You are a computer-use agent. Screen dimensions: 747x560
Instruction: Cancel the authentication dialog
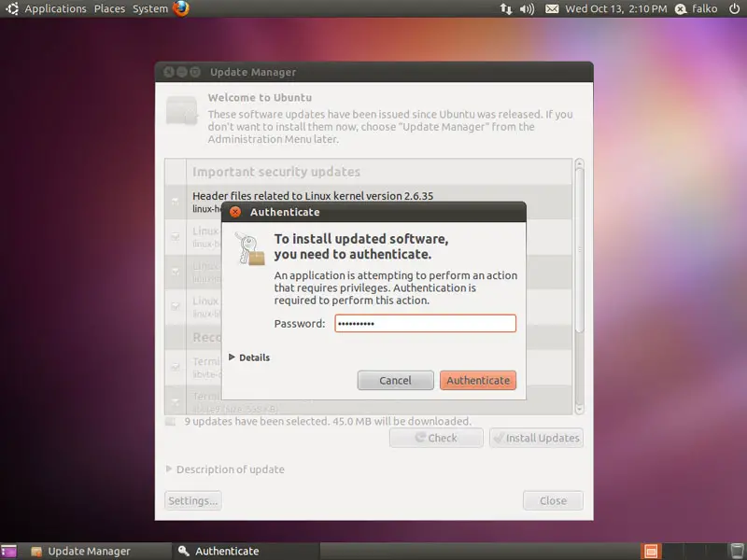point(395,381)
